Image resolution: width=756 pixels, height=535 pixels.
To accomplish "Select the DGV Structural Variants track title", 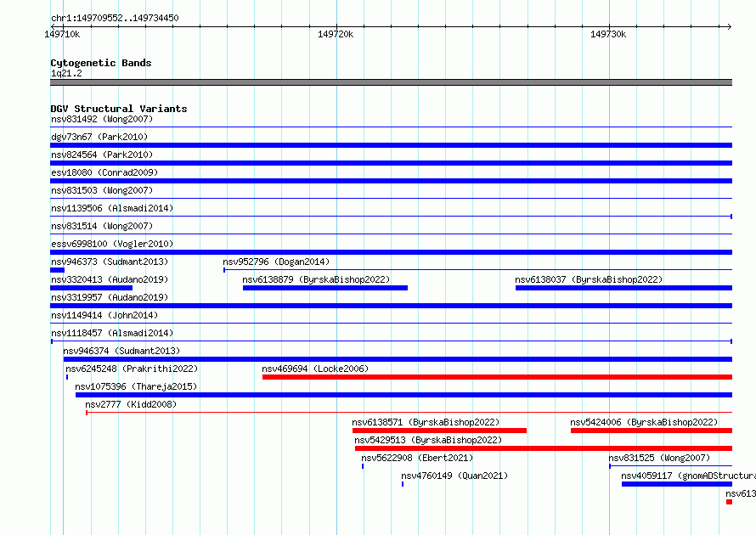I will pos(119,109).
